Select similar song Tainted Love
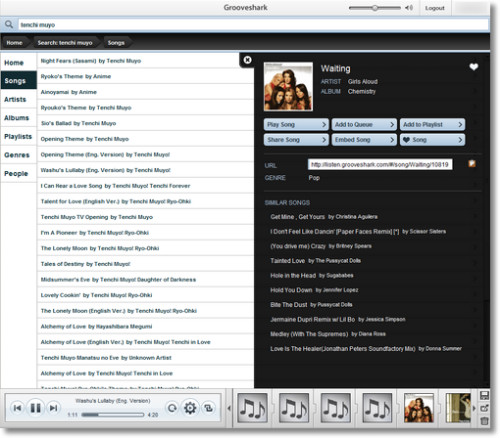500x438 pixels. pos(315,261)
